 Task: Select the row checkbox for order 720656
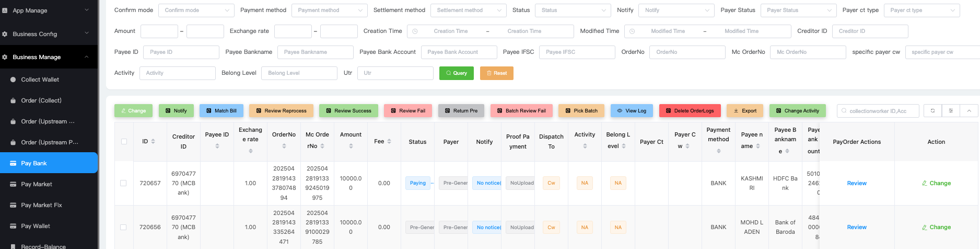click(x=123, y=227)
